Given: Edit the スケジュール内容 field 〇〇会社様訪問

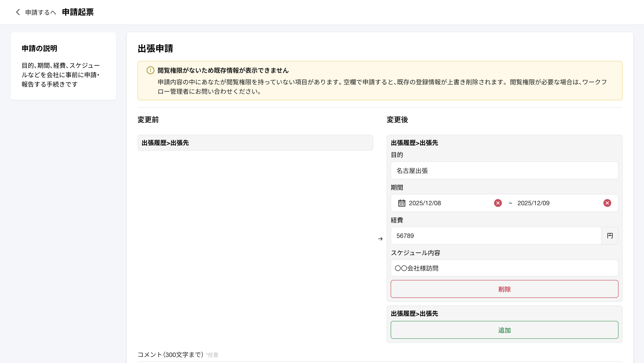Looking at the screenshot, I should pos(504,268).
